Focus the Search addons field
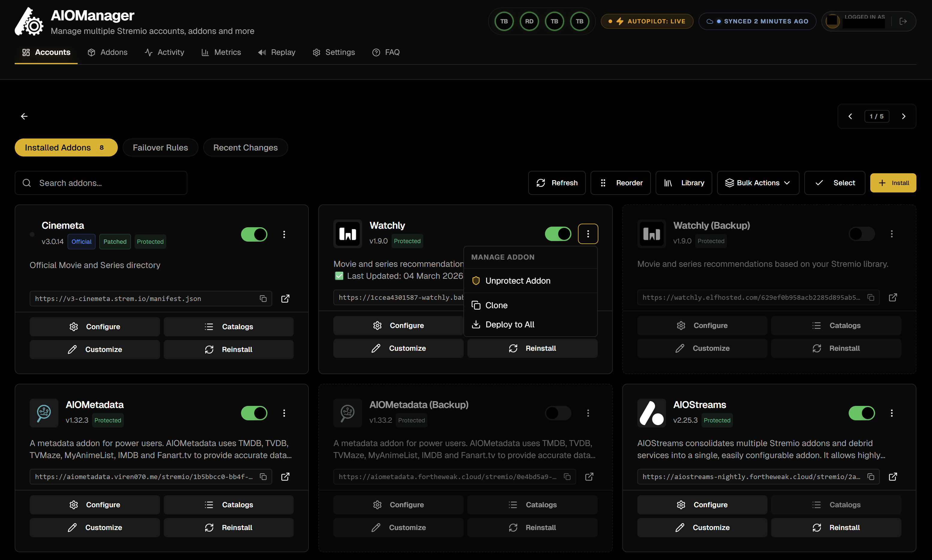This screenshot has width=932, height=560. (101, 183)
